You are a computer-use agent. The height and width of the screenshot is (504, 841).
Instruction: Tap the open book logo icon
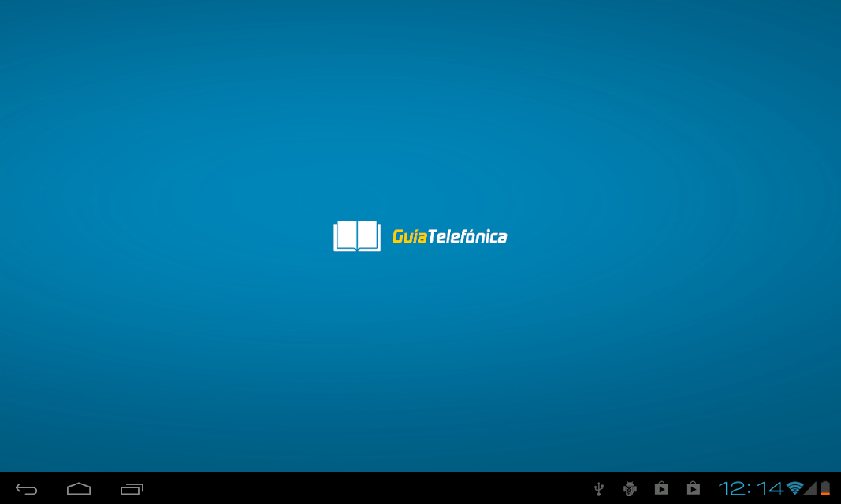tap(357, 236)
